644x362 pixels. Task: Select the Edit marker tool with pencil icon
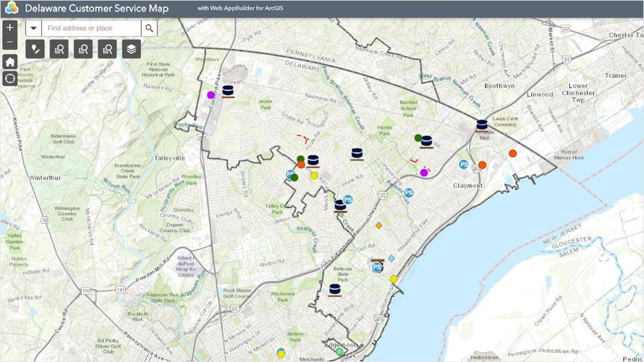34,49
